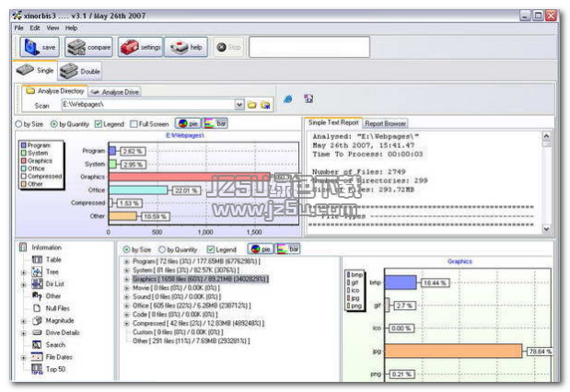Click 'Number of Files: 2749' in report
The height and width of the screenshot is (392, 570).
point(359,172)
